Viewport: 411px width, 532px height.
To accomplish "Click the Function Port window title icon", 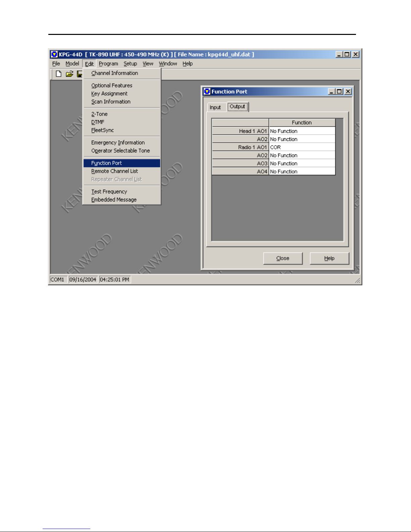I will (207, 91).
